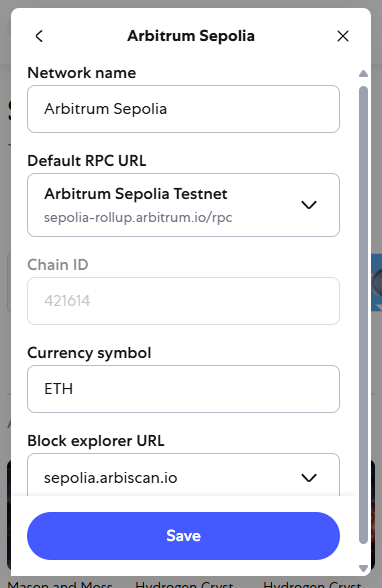Go back using the left arrow icon
Image resolution: width=382 pixels, height=588 pixels.
pos(39,36)
